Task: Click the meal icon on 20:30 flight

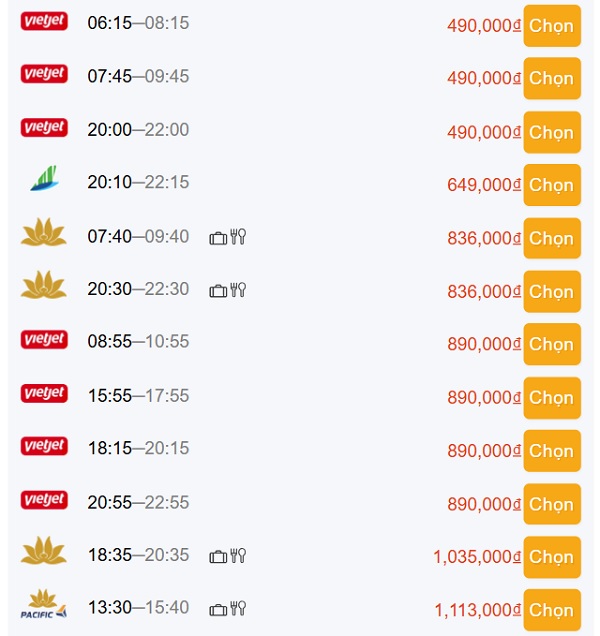Action: click(x=238, y=290)
